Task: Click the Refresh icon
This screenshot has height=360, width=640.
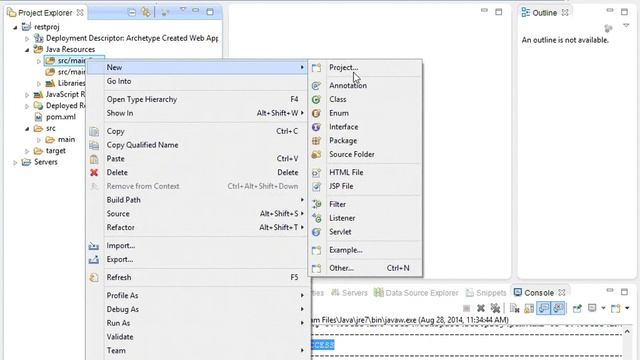Action: point(94,278)
